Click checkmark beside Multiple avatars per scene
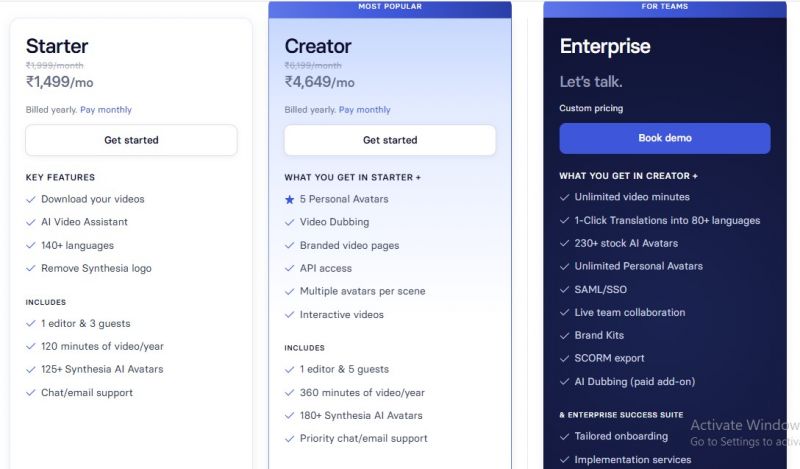Screen dimensions: 800x469 coord(289,291)
